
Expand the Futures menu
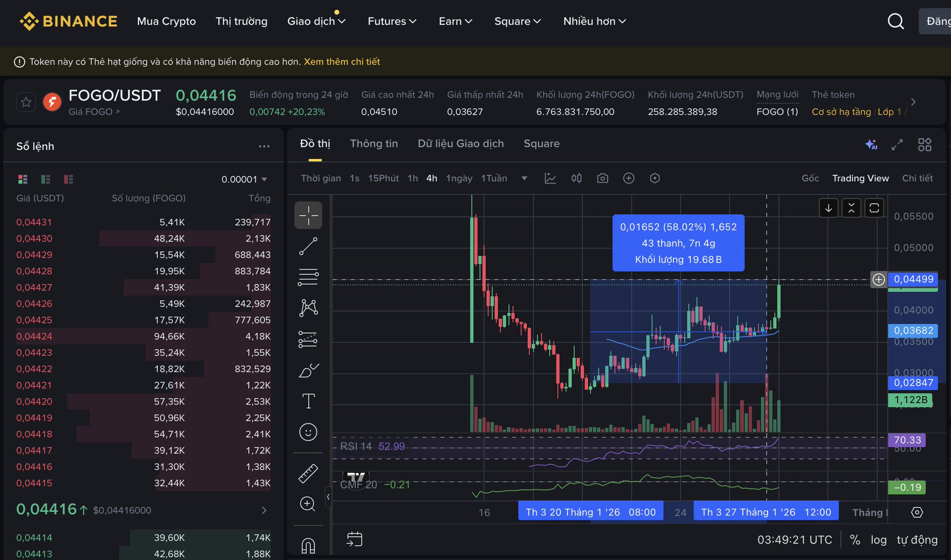[392, 21]
